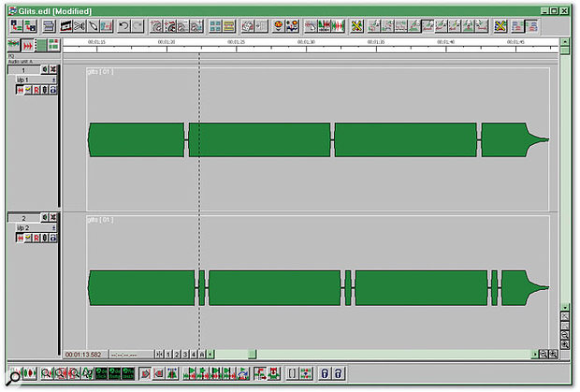Zoom in horizontally with plus magnifier
This screenshot has height=392, width=580.
[553, 355]
